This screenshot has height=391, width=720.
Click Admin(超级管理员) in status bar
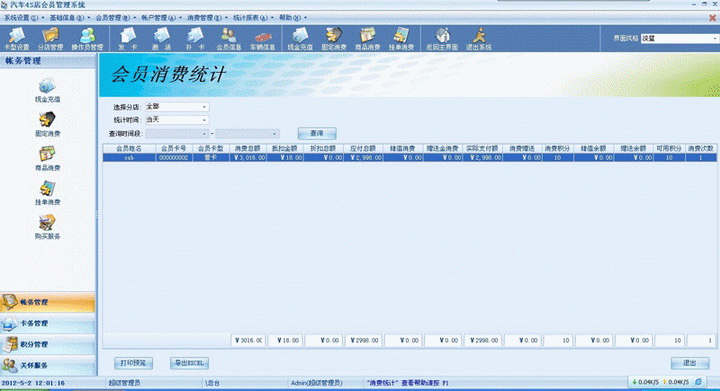[316, 383]
